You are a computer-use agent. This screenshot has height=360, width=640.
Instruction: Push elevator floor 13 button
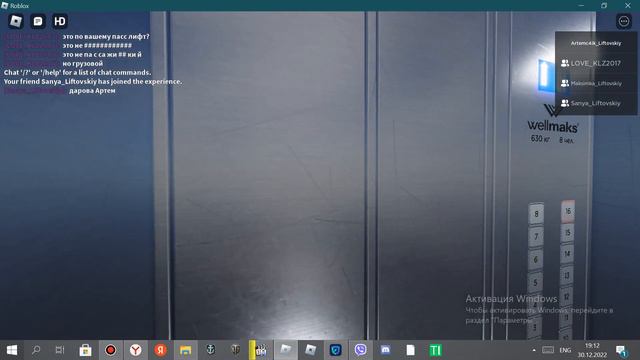567,275
